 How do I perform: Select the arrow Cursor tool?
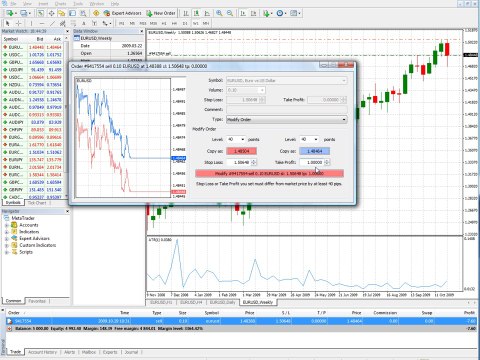point(8,23)
